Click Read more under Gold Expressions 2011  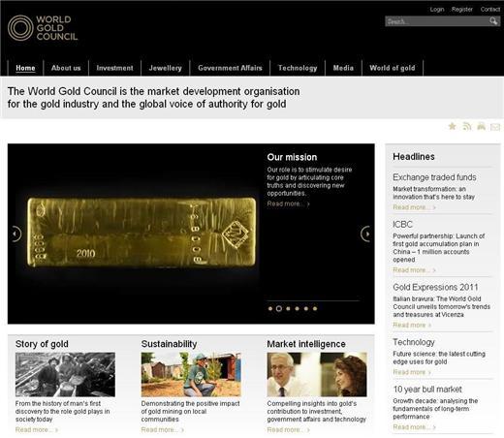(x=412, y=325)
